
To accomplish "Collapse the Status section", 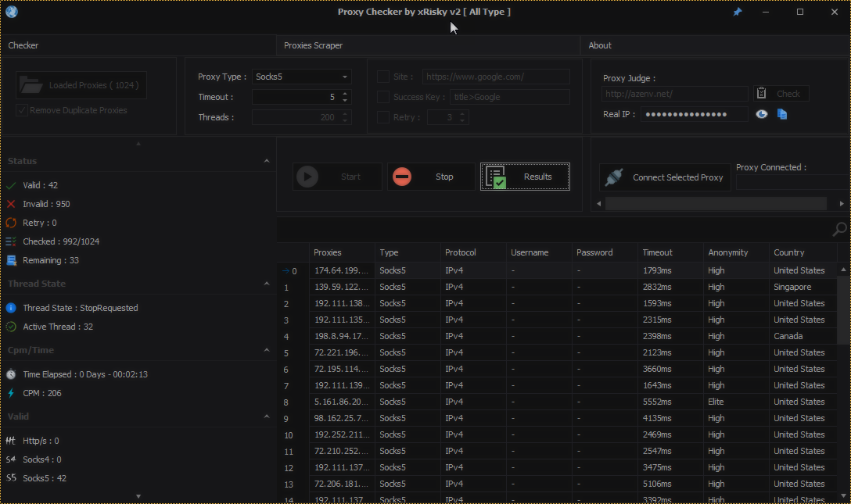I will click(x=267, y=161).
